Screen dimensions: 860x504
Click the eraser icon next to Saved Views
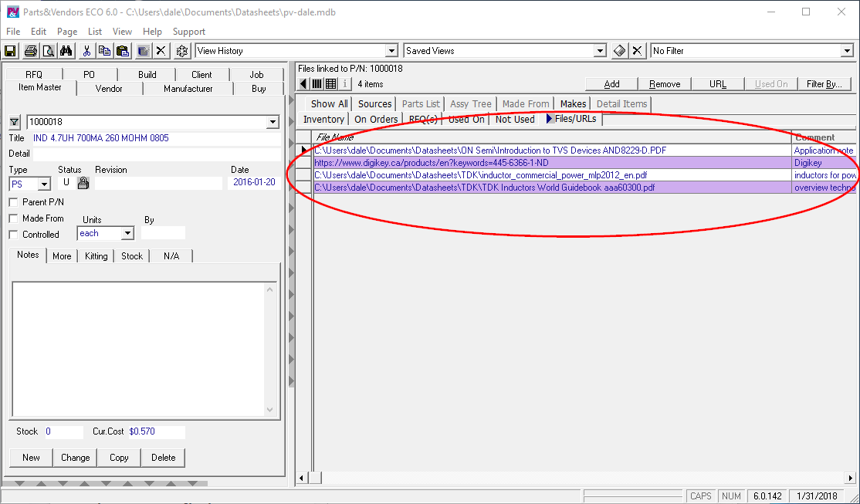(x=619, y=51)
